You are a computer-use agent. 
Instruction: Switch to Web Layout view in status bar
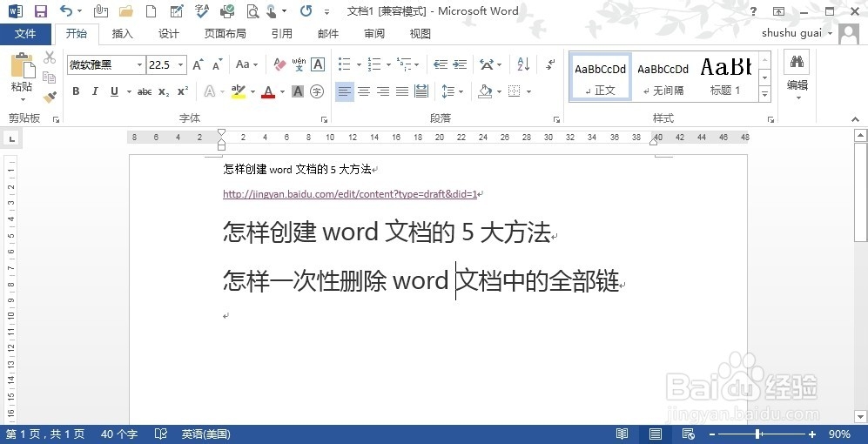(688, 434)
